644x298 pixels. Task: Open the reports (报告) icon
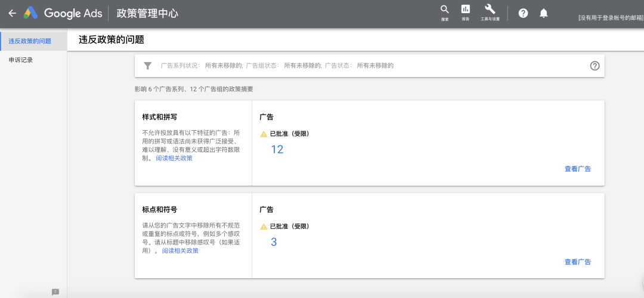pyautogui.click(x=465, y=12)
